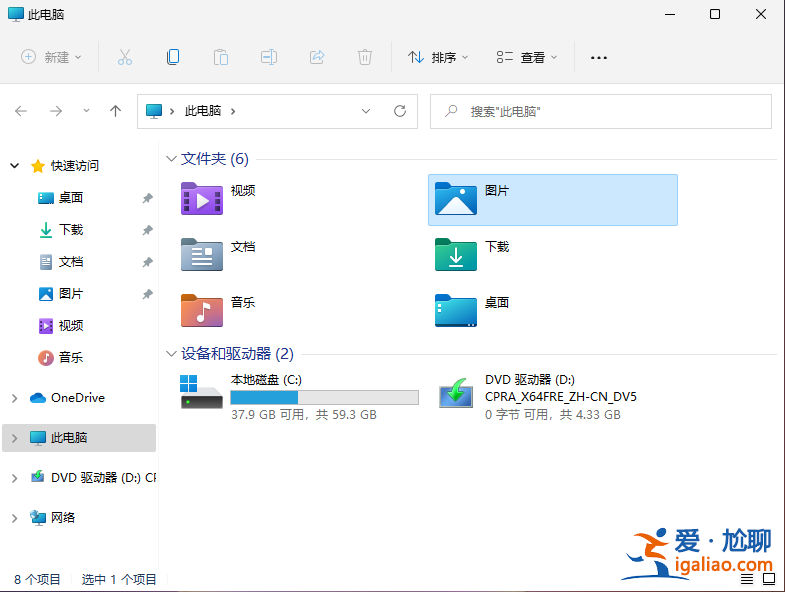Viewport: 785px width, 592px height.
Task: Expand the DVD 驱动器 tree node arrow
Action: point(15,478)
